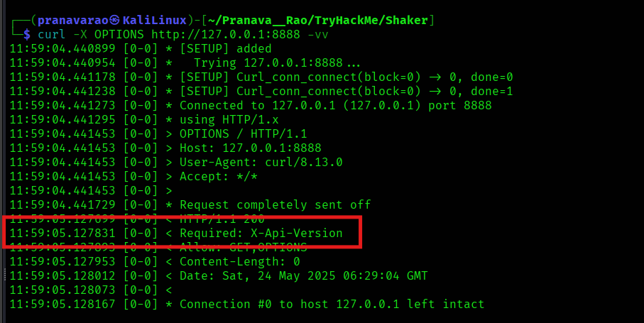Click the http://127.0.0.1:8888 URL in the command
The height and width of the screenshot is (323, 644).
(226, 35)
